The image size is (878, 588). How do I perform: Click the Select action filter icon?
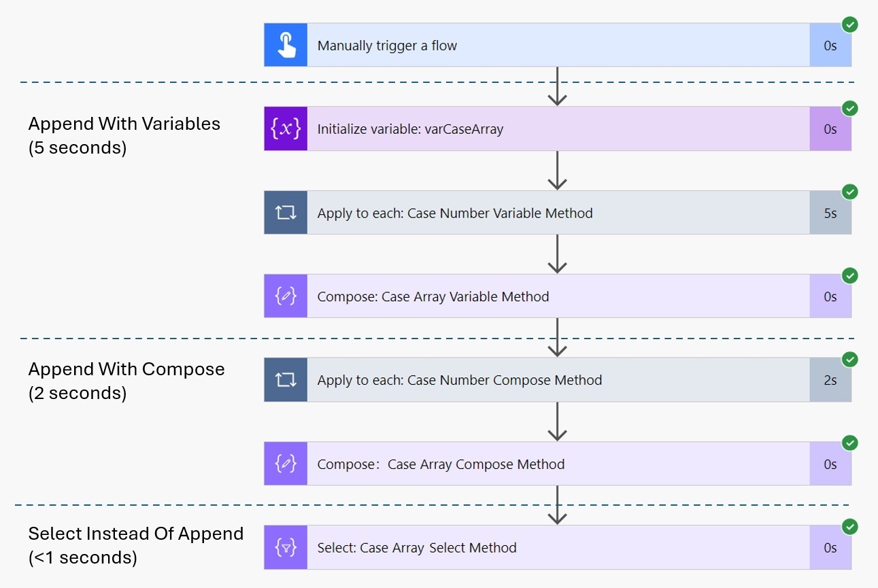coord(286,548)
